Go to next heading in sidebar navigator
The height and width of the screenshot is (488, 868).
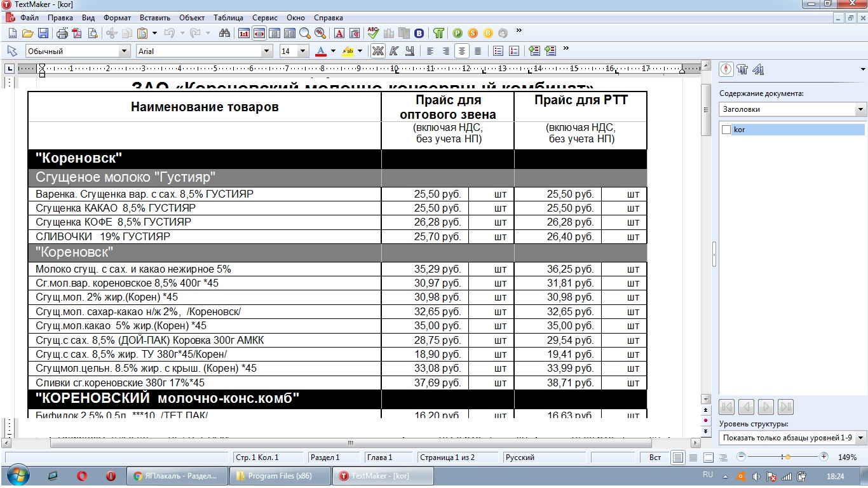coord(766,407)
